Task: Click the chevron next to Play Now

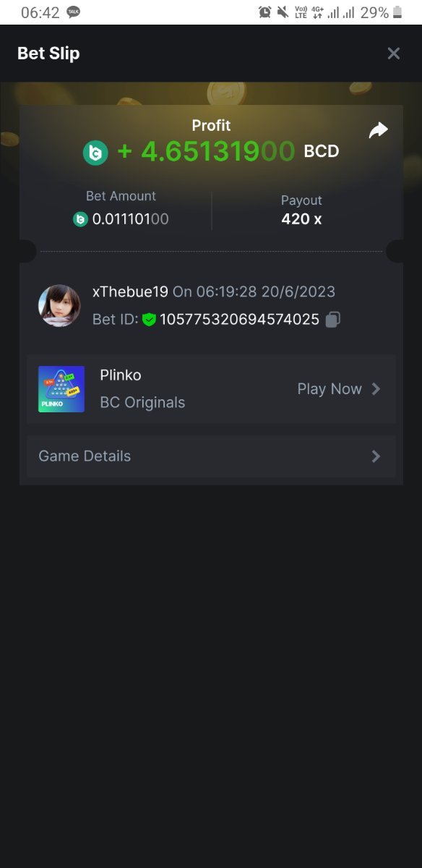Action: click(376, 389)
